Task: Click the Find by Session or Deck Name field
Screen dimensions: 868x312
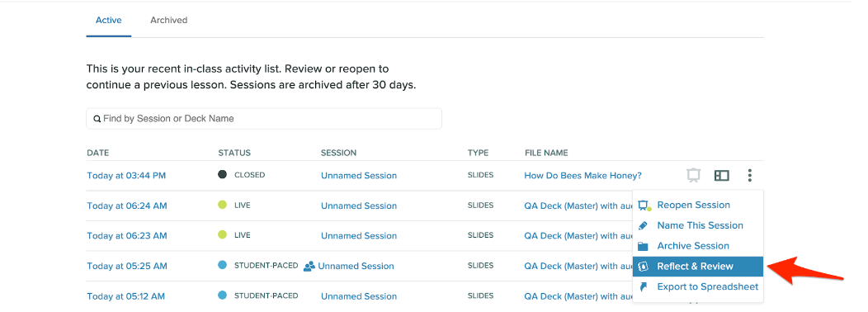Action: click(264, 119)
